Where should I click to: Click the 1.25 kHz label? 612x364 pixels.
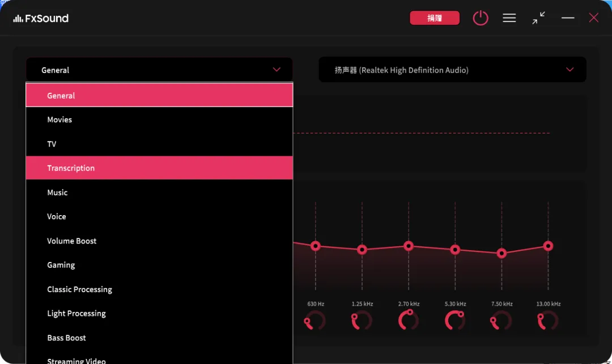362,304
